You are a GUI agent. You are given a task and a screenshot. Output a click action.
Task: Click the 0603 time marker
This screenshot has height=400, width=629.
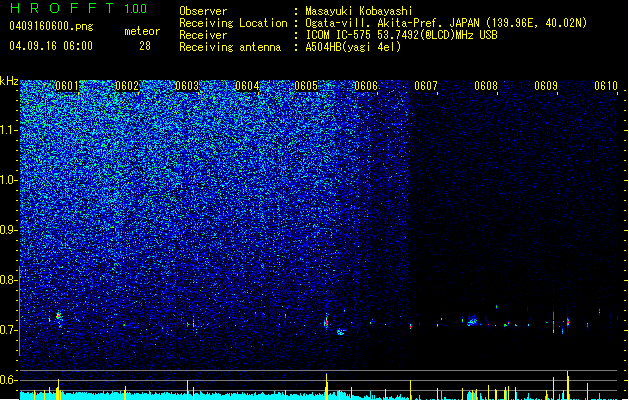click(x=187, y=86)
